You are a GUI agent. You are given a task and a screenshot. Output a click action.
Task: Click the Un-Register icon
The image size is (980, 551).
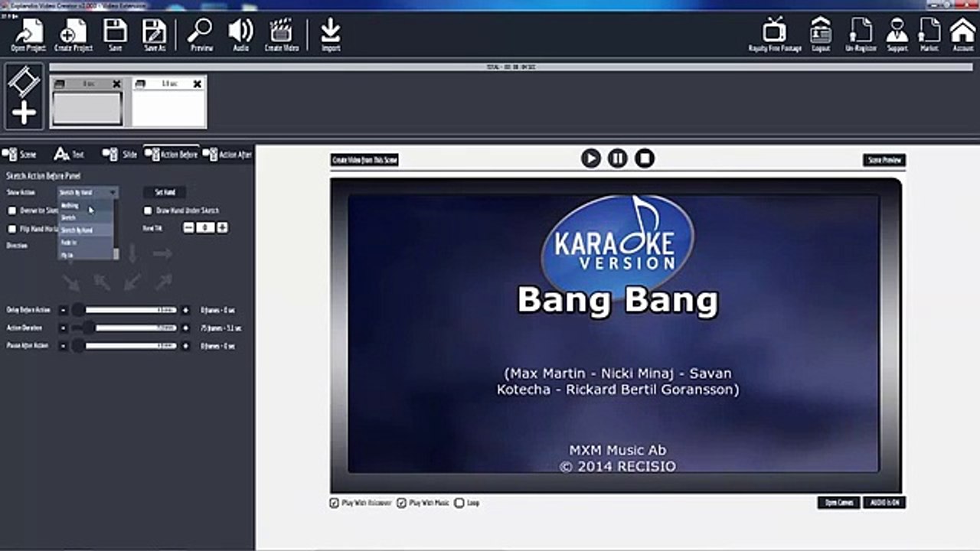(x=860, y=35)
